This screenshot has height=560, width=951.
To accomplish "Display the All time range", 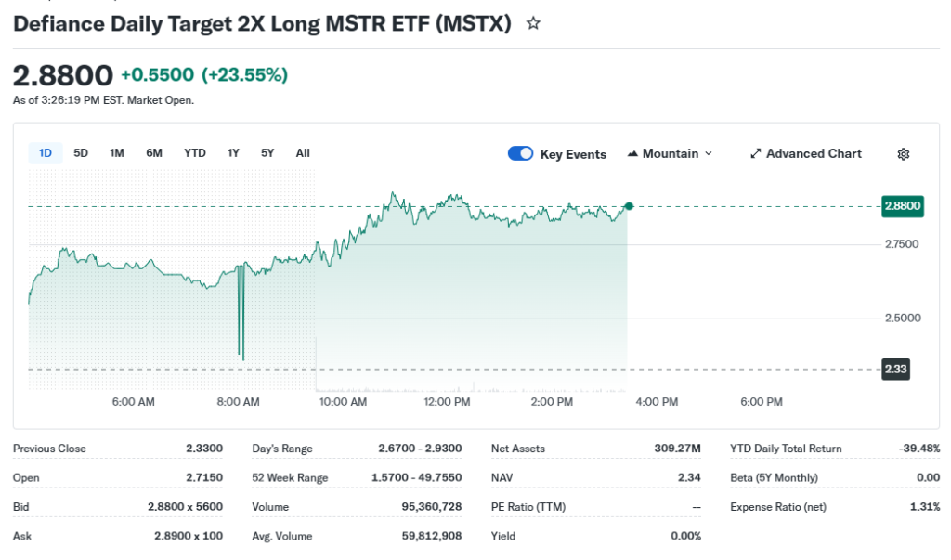I will coord(303,153).
